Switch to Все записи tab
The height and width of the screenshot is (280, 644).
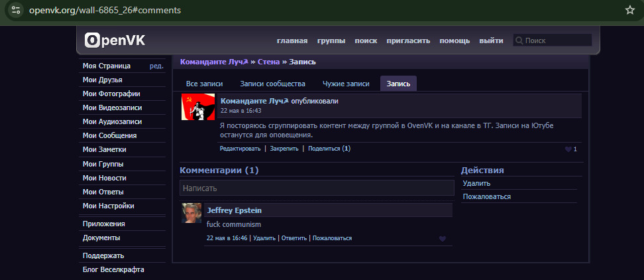pyautogui.click(x=205, y=84)
